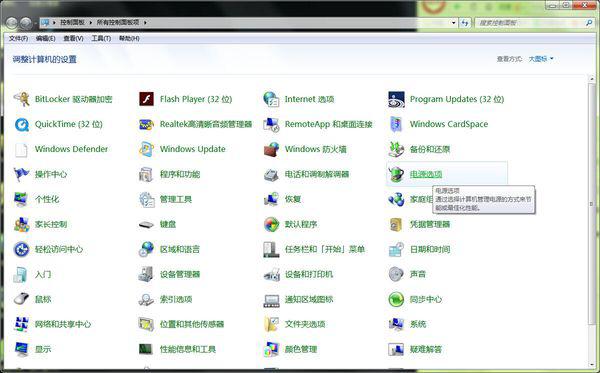Open the 颜色管理 color management icon

271,349
